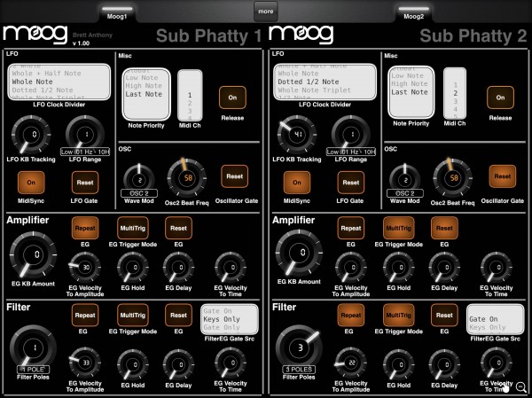Image resolution: width=532 pixels, height=398 pixels.
Task: Pick Midi Ch 3 in Sub Phatty 2 list
Action: point(456,101)
